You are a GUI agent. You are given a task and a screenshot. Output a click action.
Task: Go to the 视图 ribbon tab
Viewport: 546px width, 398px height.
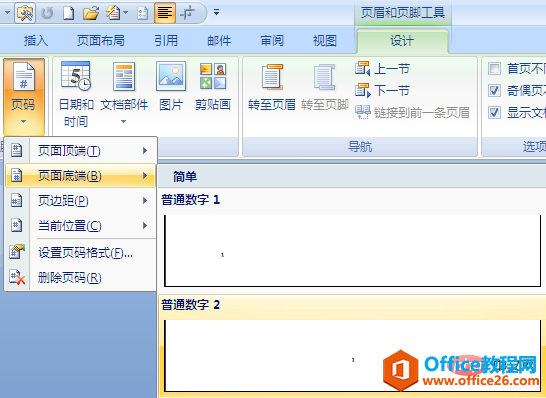coord(325,41)
